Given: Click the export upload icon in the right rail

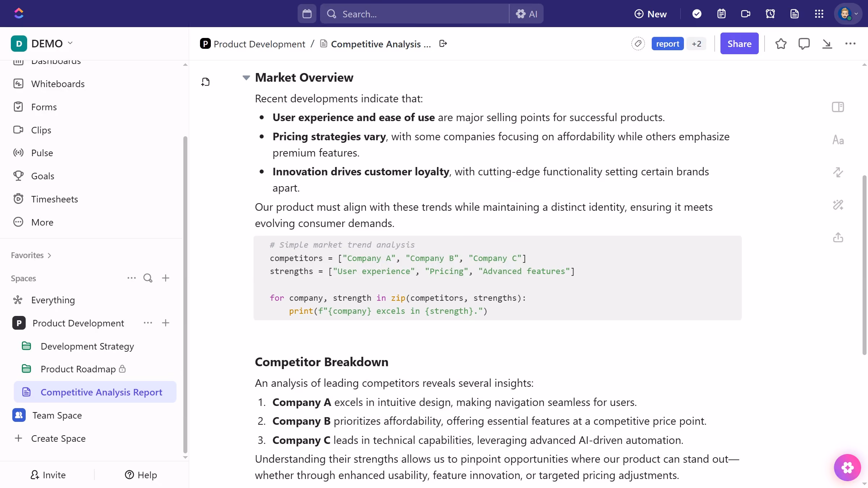Looking at the screenshot, I should point(838,237).
